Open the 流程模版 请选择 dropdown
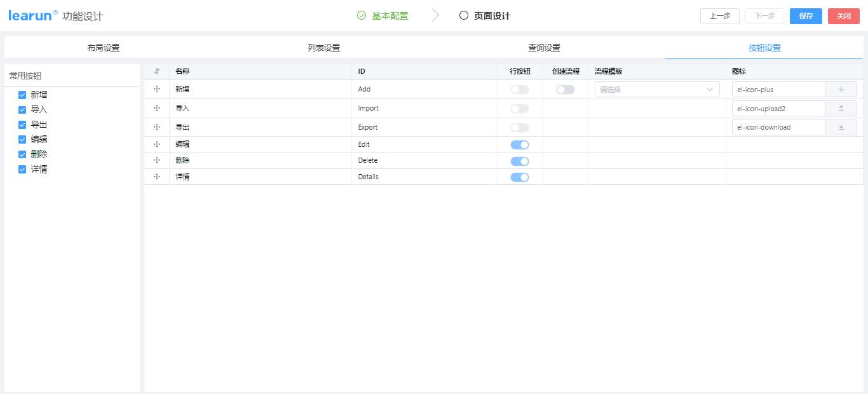The height and width of the screenshot is (394, 868). coord(656,89)
